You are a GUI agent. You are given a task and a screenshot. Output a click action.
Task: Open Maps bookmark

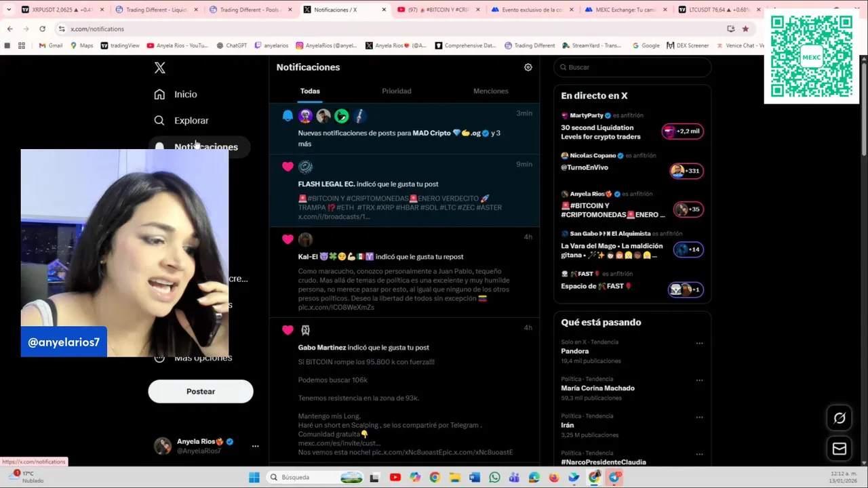click(x=81, y=45)
